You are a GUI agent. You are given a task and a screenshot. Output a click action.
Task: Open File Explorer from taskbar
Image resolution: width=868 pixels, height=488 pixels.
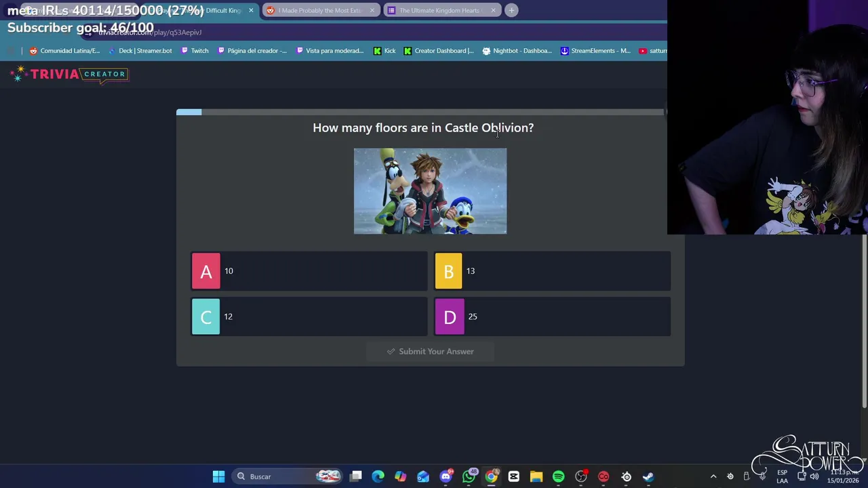536,476
